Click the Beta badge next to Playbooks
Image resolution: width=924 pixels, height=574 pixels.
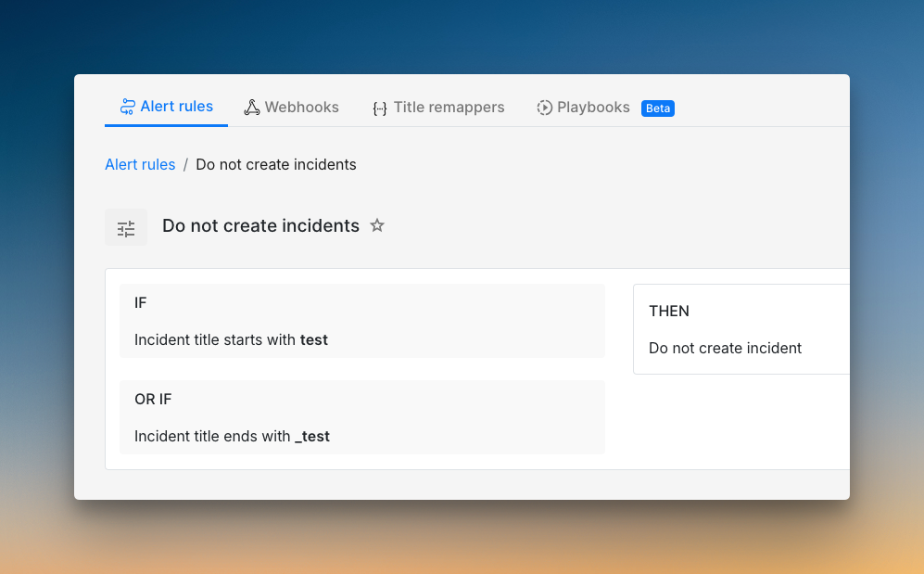(658, 108)
